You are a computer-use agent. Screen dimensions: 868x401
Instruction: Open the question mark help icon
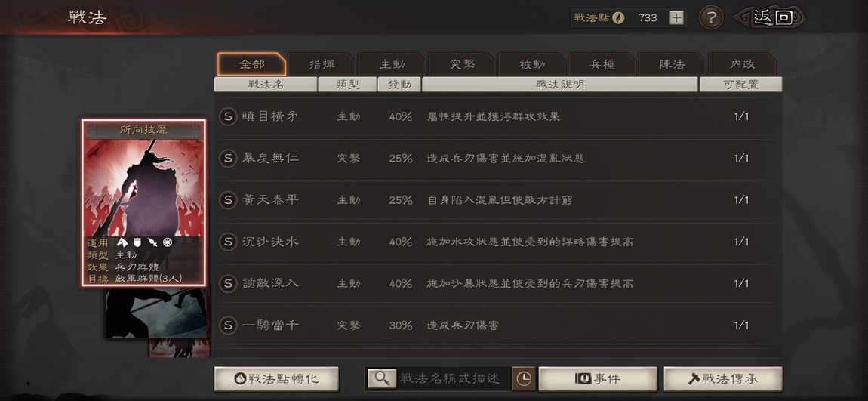pyautogui.click(x=711, y=18)
